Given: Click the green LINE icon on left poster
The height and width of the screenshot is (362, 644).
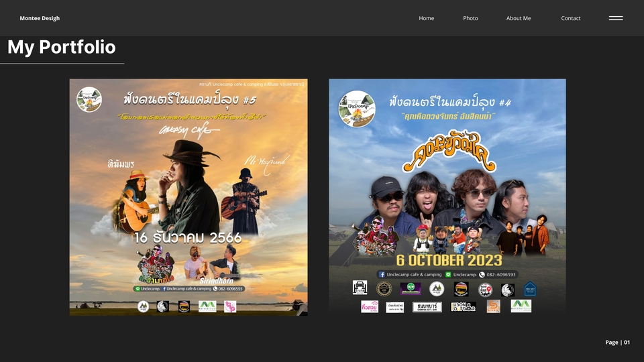Looking at the screenshot, I should point(138,289).
